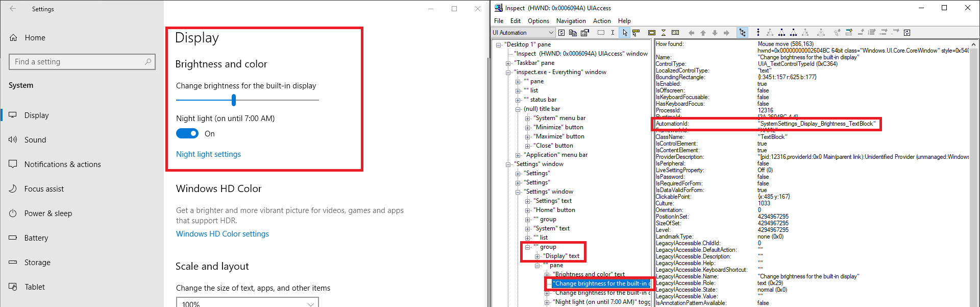This screenshot has width=980, height=307.
Task: Select Storage in the Settings sidebar
Action: coord(37,263)
